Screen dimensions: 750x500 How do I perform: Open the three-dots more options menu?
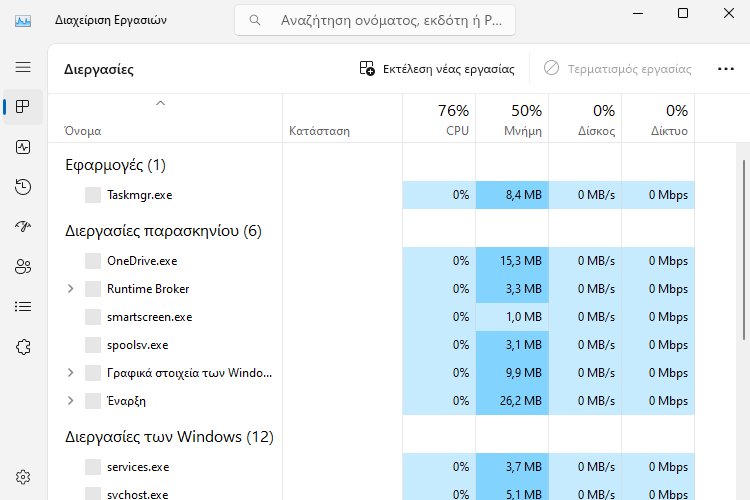[x=726, y=69]
